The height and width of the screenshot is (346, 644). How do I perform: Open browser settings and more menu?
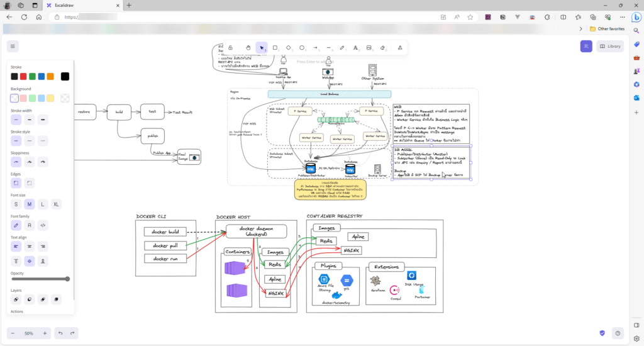point(622,17)
